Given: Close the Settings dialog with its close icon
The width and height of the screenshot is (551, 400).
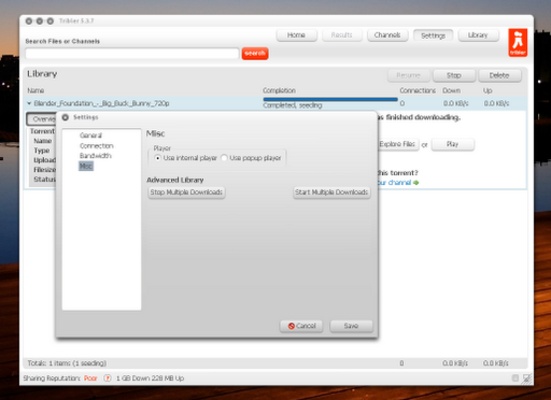Looking at the screenshot, I should [x=65, y=117].
